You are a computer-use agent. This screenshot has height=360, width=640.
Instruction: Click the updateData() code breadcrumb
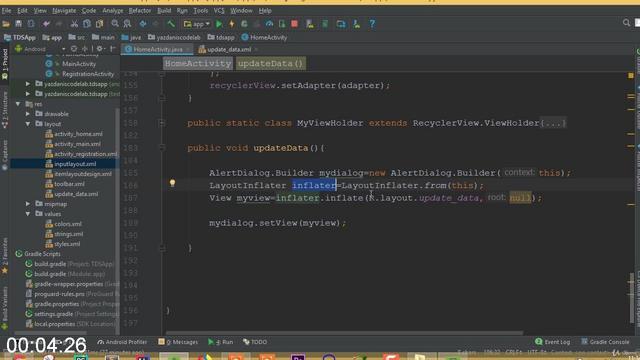point(271,63)
